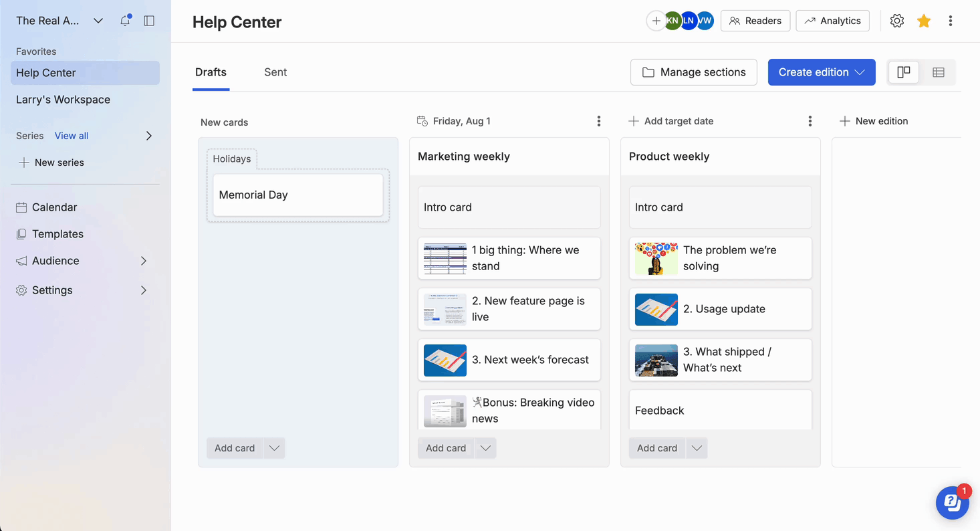Screen dimensions: 980x531
Task: Switch to the Drafts tab
Action: 211,72
